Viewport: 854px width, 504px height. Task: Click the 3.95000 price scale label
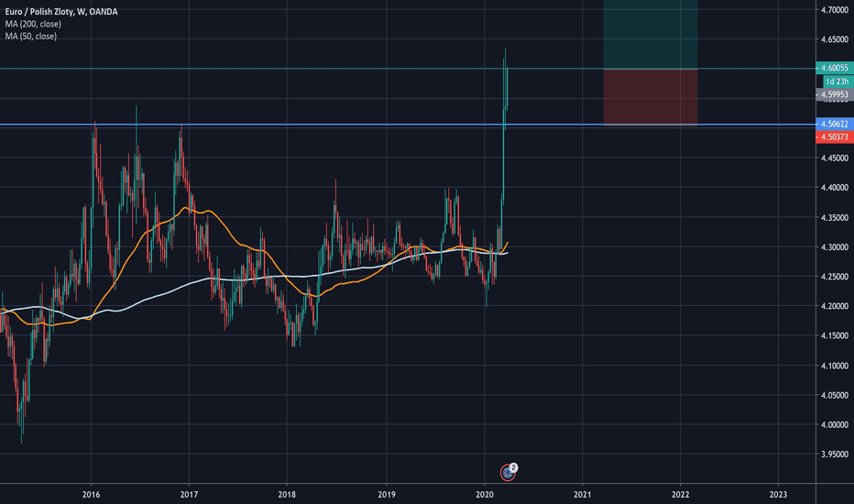(835, 454)
